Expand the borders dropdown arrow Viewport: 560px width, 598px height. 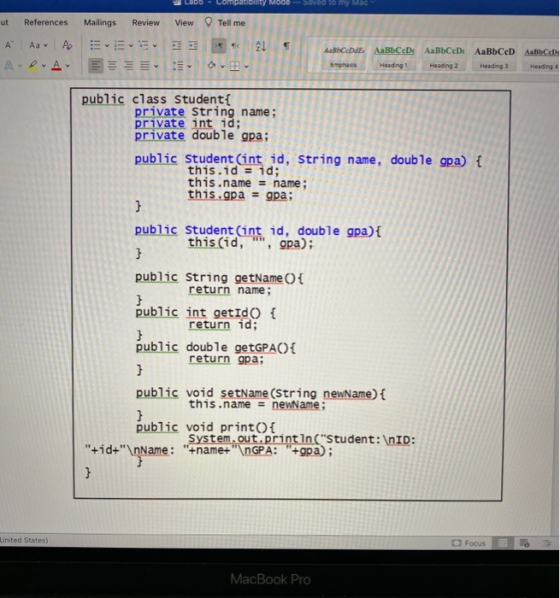(246, 66)
